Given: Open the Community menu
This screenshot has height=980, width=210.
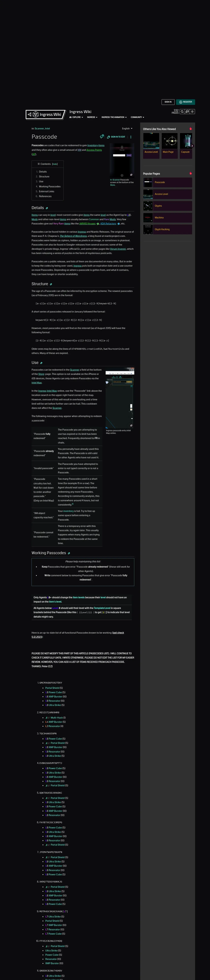Looking at the screenshot, I should click(138, 117).
